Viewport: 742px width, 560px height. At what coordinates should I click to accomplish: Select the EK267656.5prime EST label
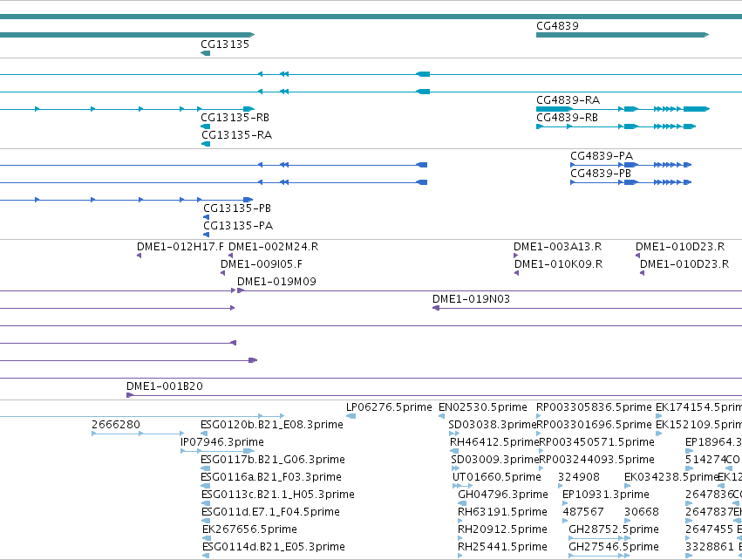tap(249, 529)
